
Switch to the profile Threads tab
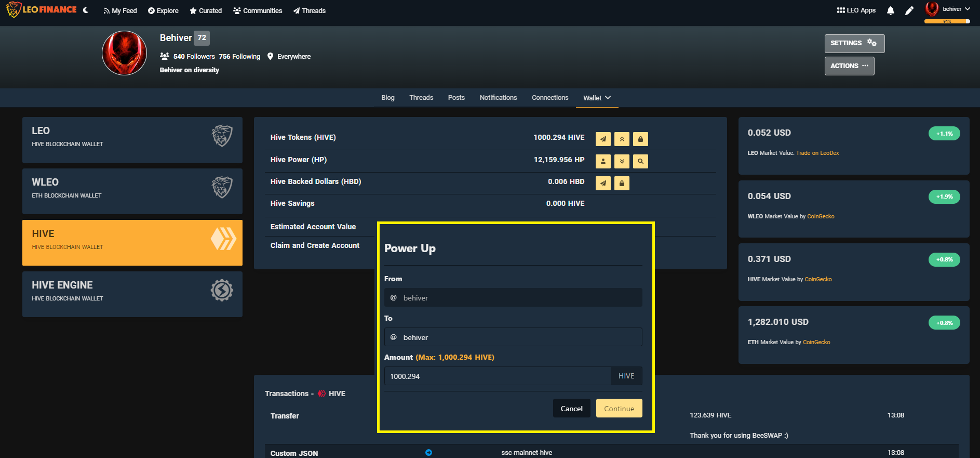(x=421, y=98)
